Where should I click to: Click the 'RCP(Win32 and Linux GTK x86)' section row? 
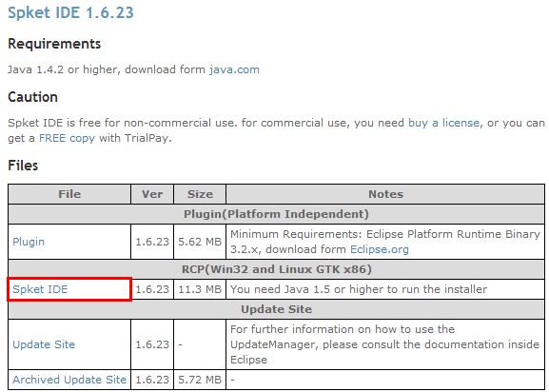(x=276, y=269)
